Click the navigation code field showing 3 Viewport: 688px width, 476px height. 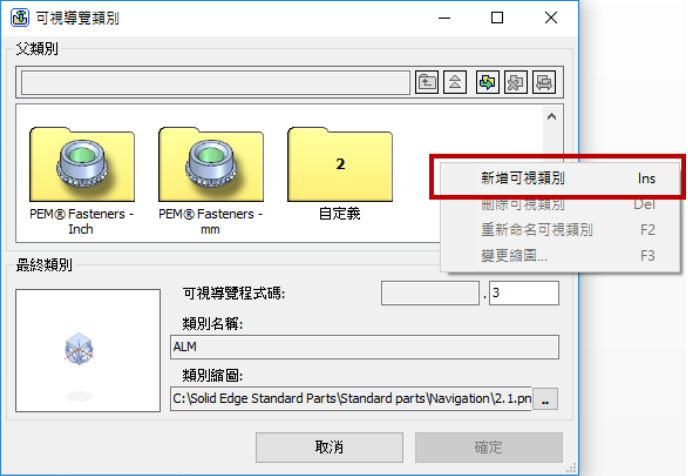pyautogui.click(x=524, y=293)
